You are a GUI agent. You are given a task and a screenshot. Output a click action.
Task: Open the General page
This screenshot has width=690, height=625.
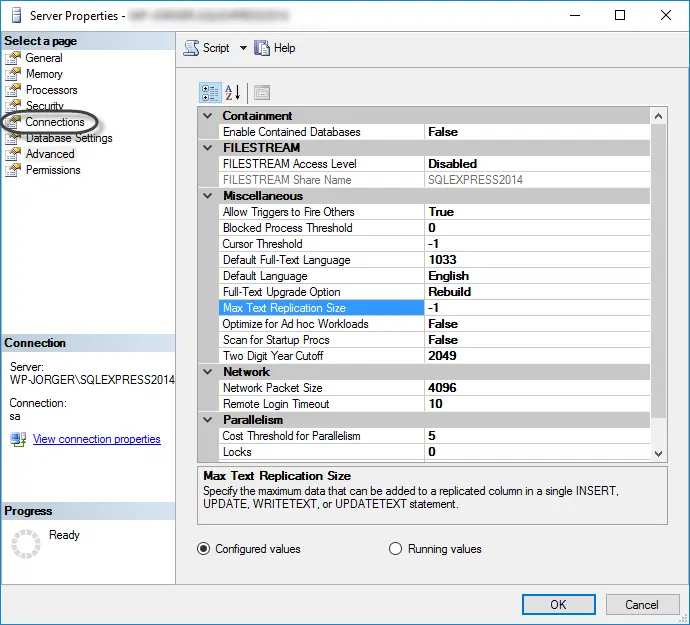44,58
